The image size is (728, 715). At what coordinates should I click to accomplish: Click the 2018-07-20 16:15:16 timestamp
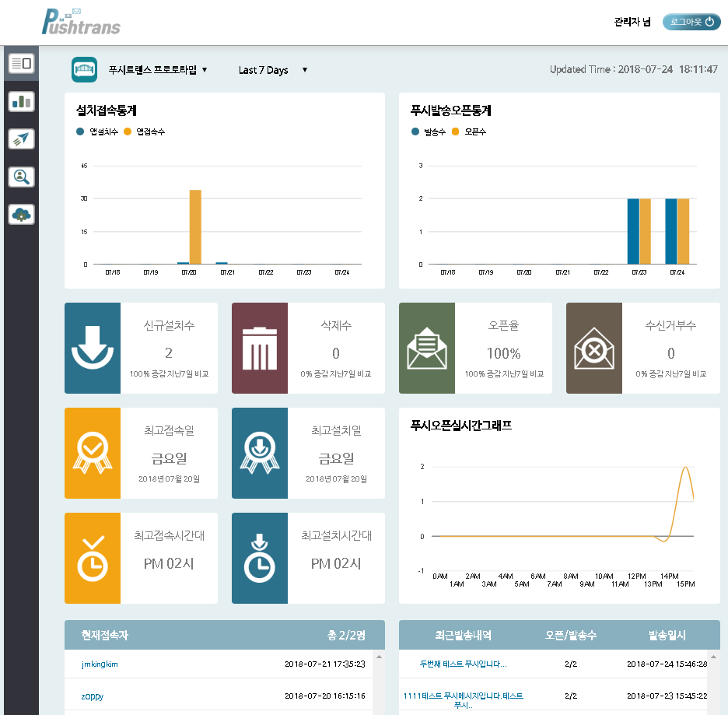[x=325, y=696]
